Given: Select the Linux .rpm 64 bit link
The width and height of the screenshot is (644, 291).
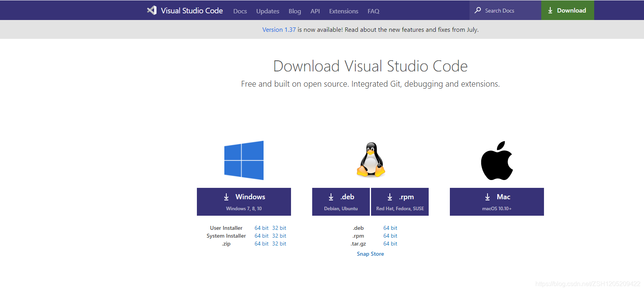Looking at the screenshot, I should (x=390, y=236).
